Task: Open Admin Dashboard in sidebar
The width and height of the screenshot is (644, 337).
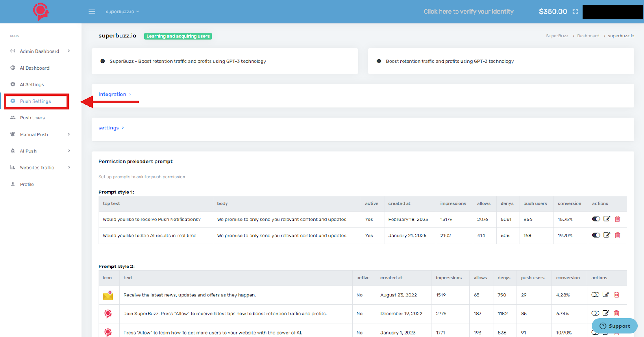Action: pyautogui.click(x=39, y=51)
